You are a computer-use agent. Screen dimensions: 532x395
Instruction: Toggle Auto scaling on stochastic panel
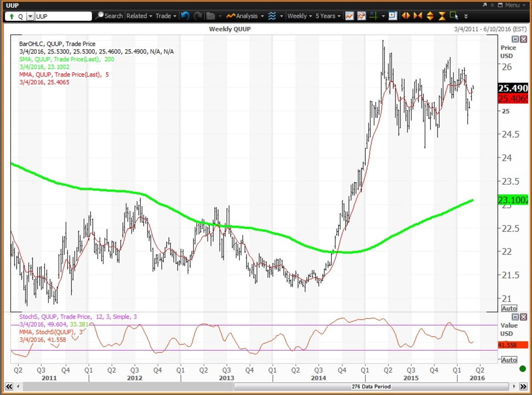click(509, 360)
